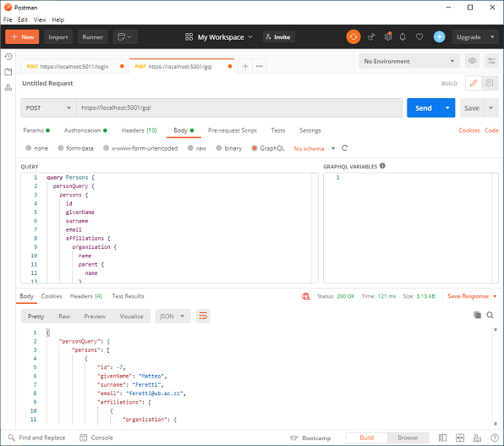
Task: Click the blue Send button
Action: [424, 107]
